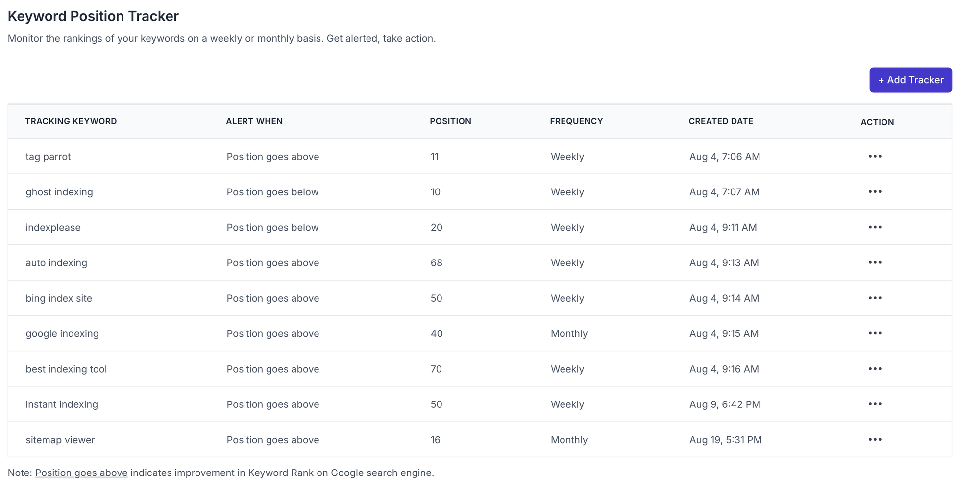The width and height of the screenshot is (980, 497).
Task: Click Monthly frequency in google indexing row
Action: click(569, 333)
